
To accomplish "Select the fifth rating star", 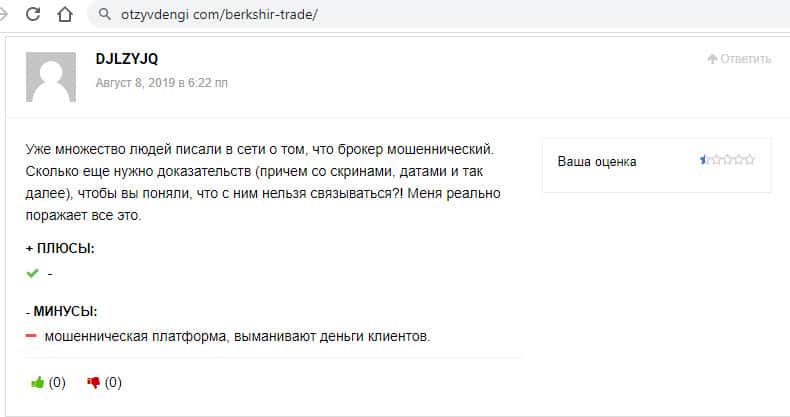I will (750, 160).
